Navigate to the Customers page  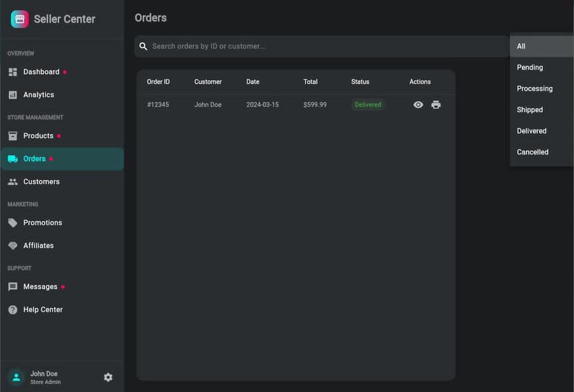tap(41, 181)
